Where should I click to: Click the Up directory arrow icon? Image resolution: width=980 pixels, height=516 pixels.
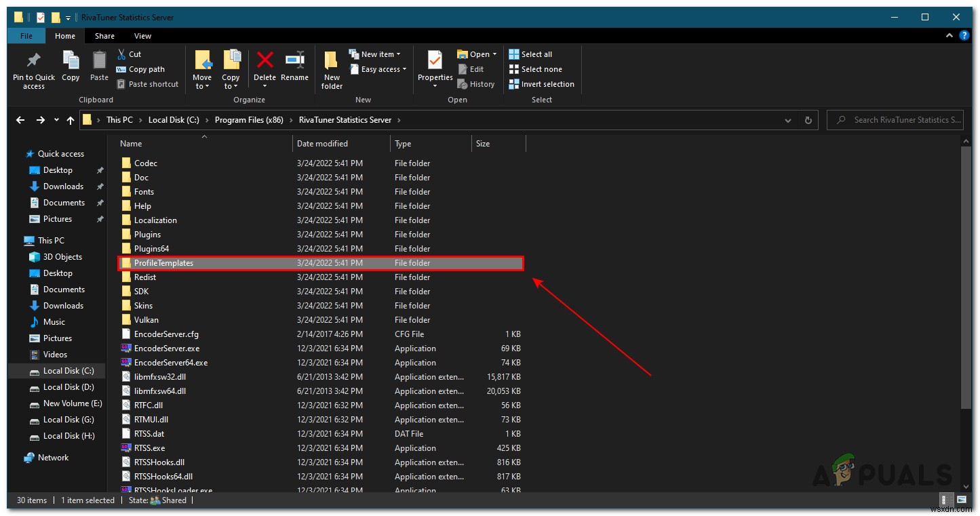[x=71, y=120]
